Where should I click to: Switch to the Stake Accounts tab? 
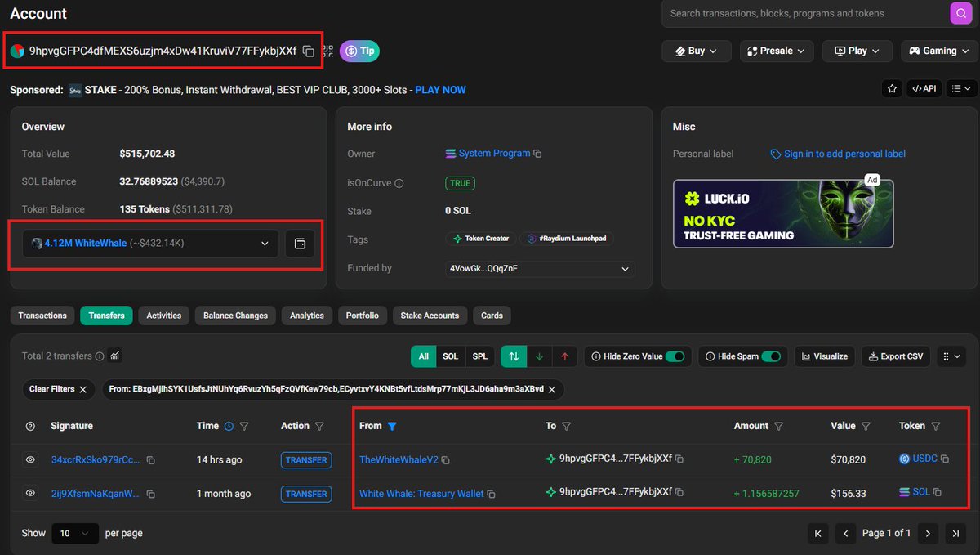pyautogui.click(x=430, y=316)
